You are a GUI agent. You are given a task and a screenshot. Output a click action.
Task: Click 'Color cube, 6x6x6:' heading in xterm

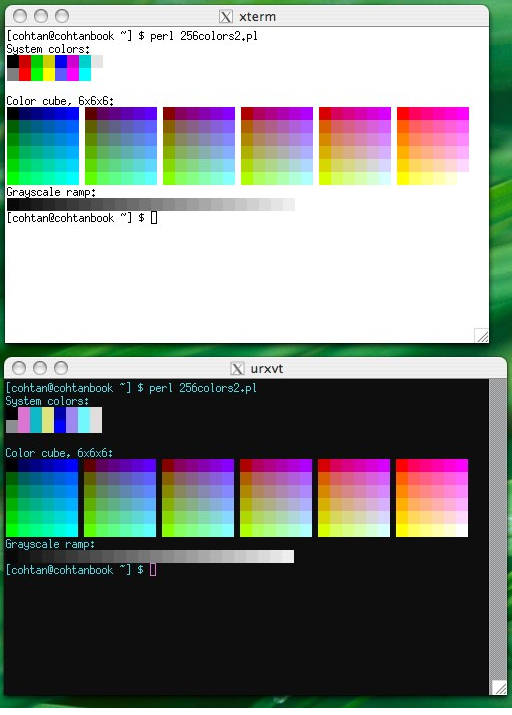(x=60, y=101)
